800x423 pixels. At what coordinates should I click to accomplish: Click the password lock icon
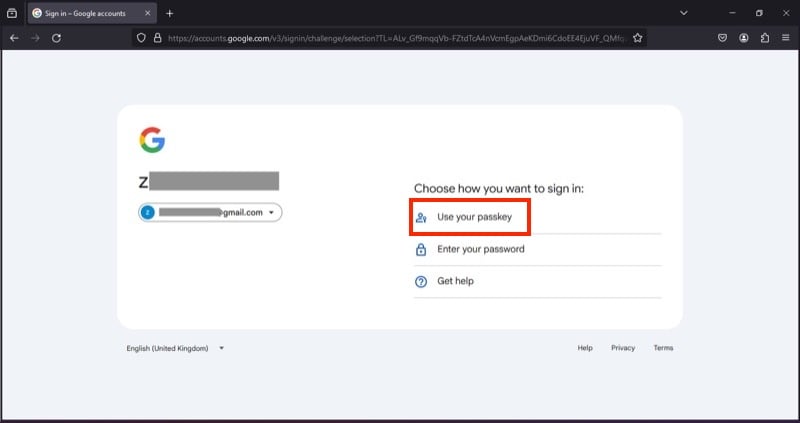pos(421,250)
